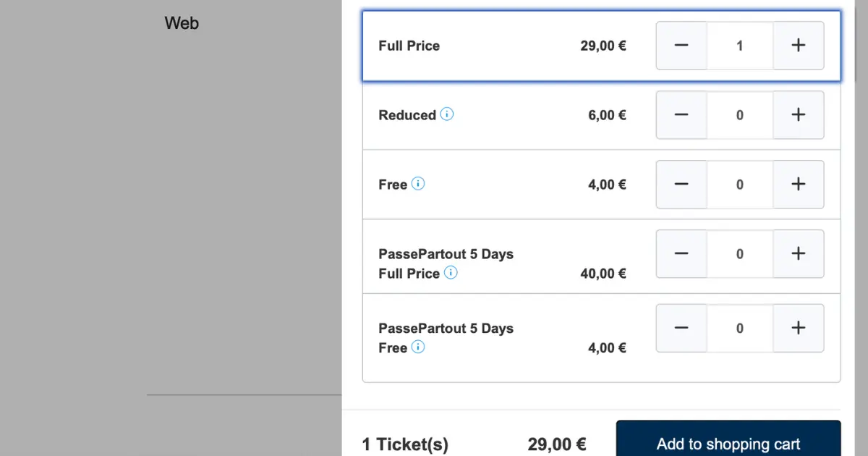Screen dimensions: 868x456
Task: Click the Reduced quantity field
Action: (740, 115)
